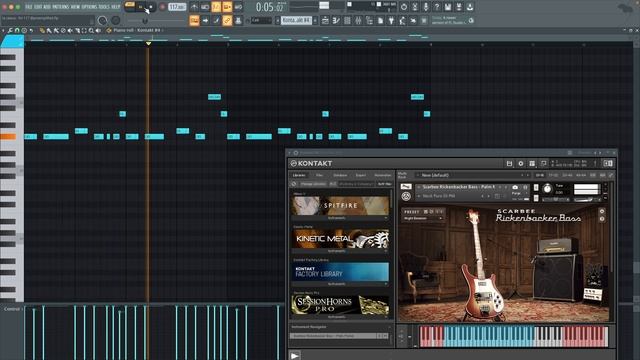Click the 33-48 channel page button
Viewport: 640px width, 360px height.
point(567,175)
